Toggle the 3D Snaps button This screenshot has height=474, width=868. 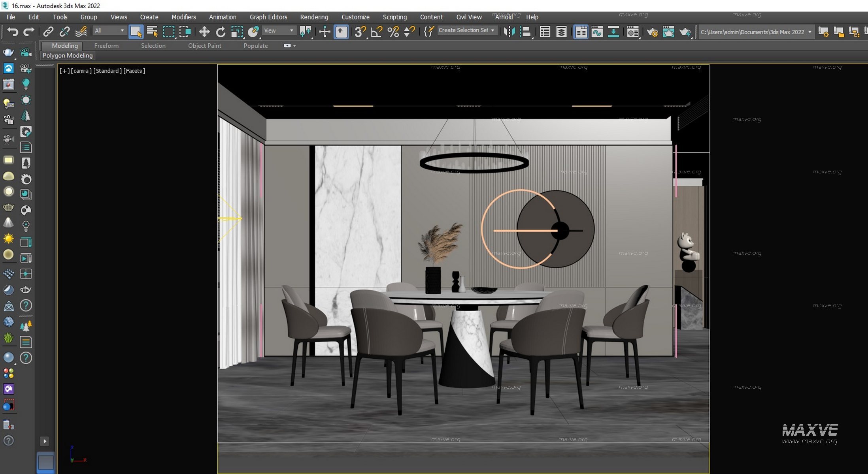[358, 32]
